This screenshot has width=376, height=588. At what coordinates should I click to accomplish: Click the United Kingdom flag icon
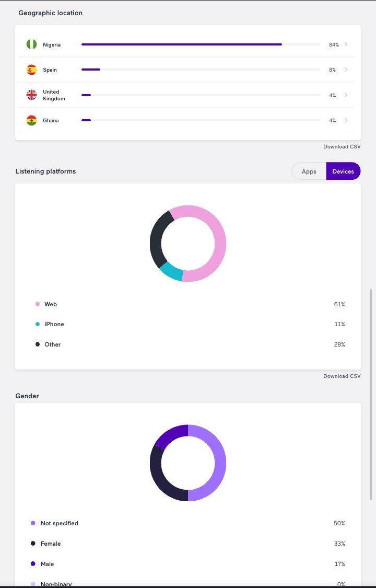coord(31,95)
